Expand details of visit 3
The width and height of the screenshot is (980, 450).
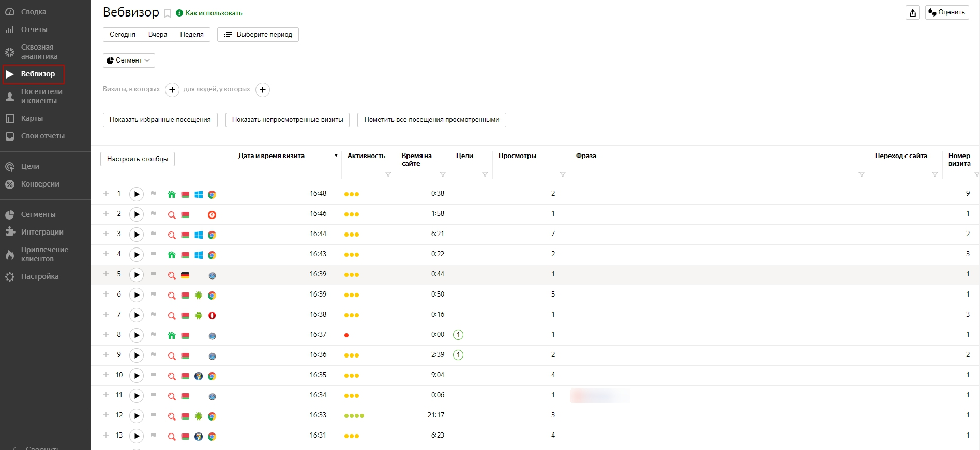click(x=106, y=234)
